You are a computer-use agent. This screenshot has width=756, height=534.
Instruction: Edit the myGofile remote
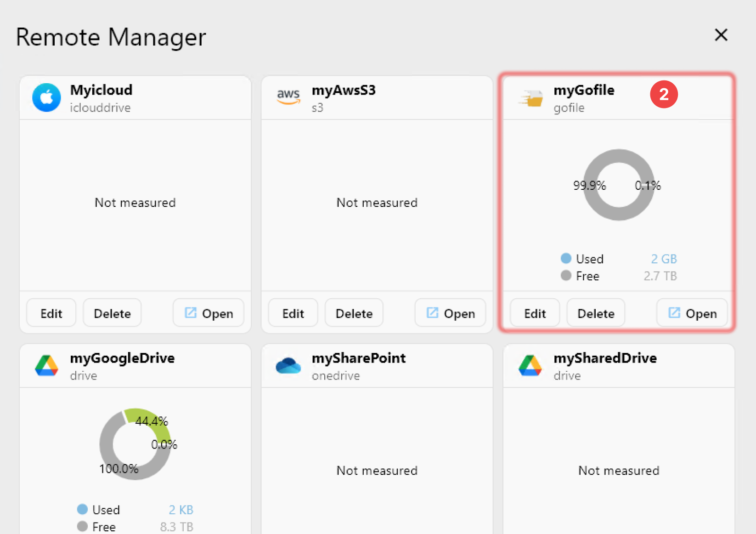[x=535, y=313]
